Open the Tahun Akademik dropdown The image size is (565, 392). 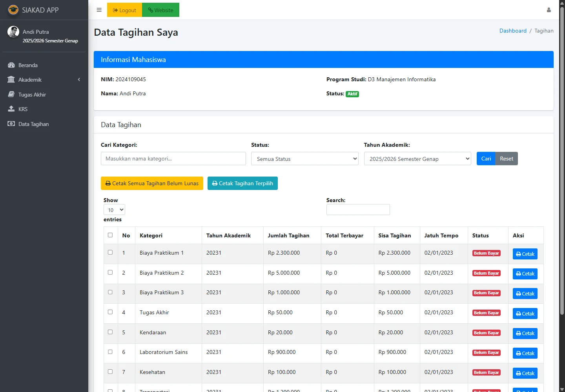[x=417, y=159]
